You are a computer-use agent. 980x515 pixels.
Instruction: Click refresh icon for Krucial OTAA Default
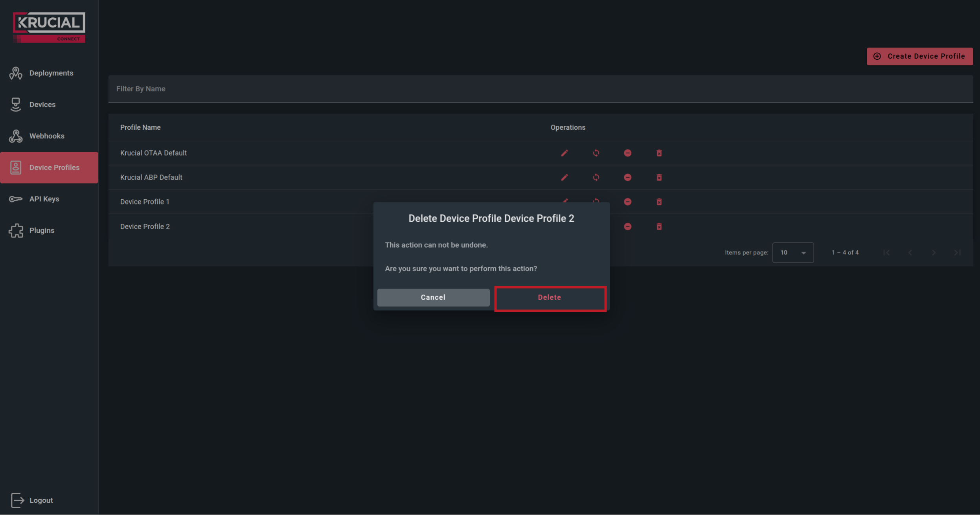(x=596, y=153)
